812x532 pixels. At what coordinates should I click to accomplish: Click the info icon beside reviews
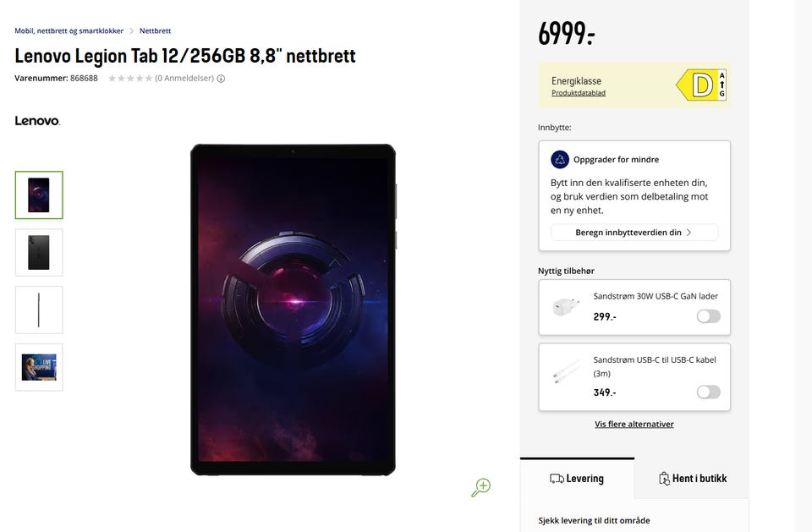click(221, 79)
